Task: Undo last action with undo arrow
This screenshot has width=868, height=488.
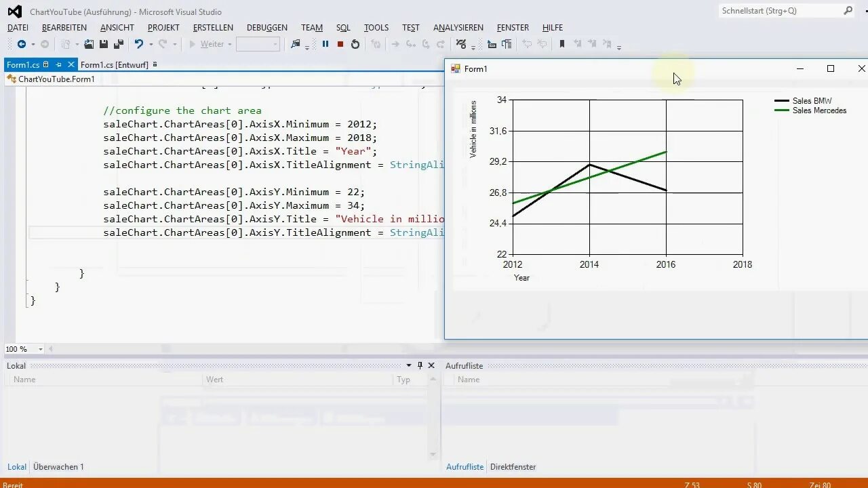Action: click(x=138, y=44)
